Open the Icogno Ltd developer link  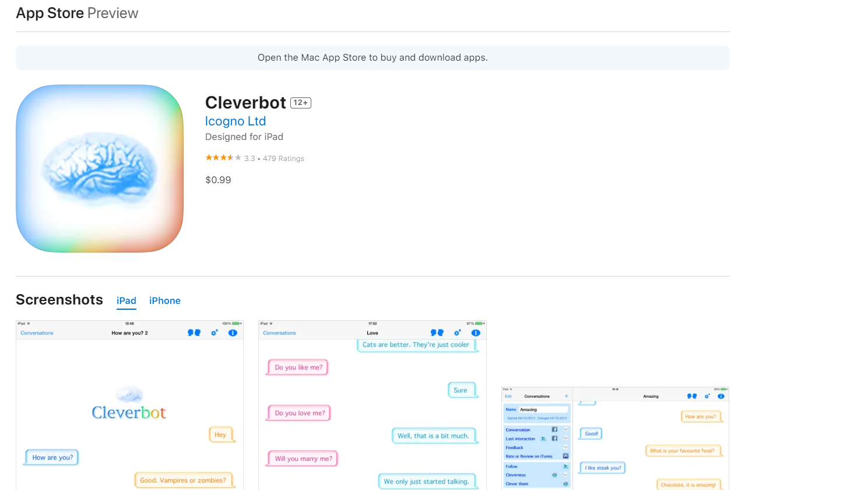(236, 121)
